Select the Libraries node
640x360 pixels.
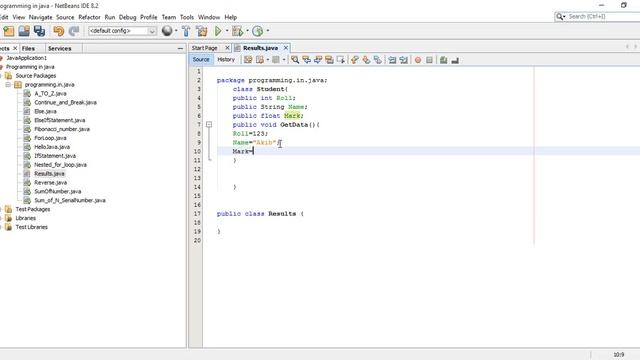click(25, 218)
